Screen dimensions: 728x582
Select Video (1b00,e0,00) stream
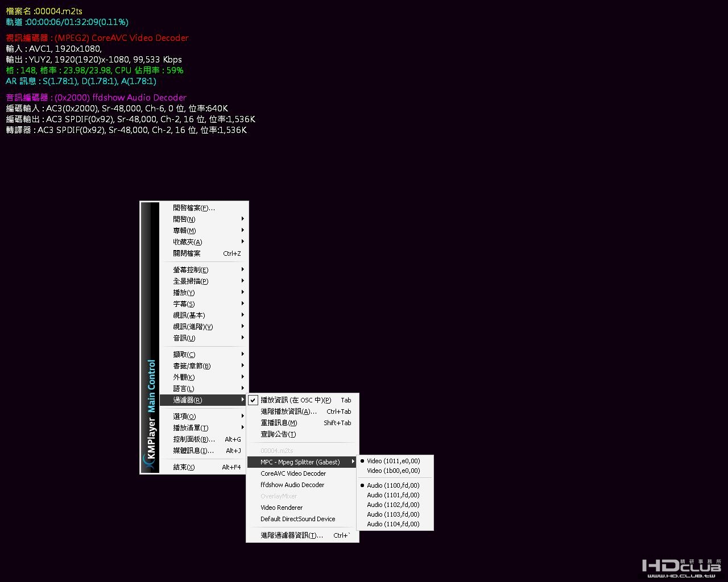395,471
